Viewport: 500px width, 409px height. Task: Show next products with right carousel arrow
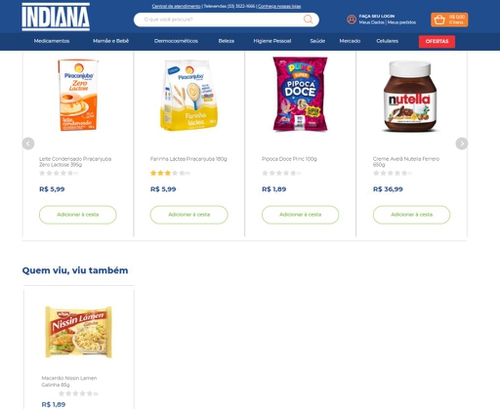pos(462,144)
